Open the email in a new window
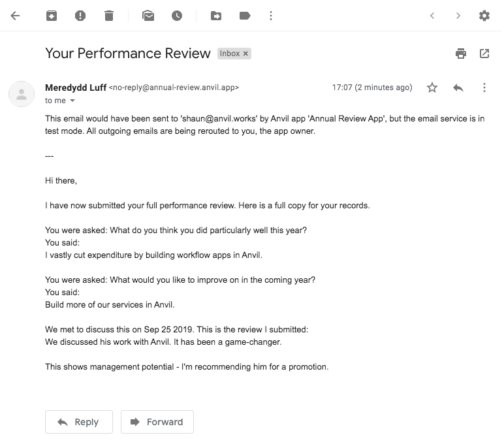Viewport: 504px width, 448px height. (484, 54)
